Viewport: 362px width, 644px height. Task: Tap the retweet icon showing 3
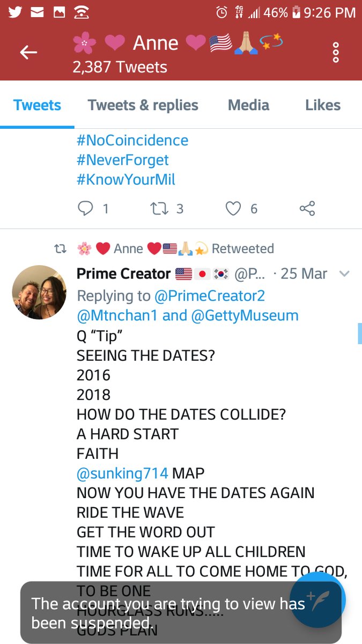tap(160, 208)
